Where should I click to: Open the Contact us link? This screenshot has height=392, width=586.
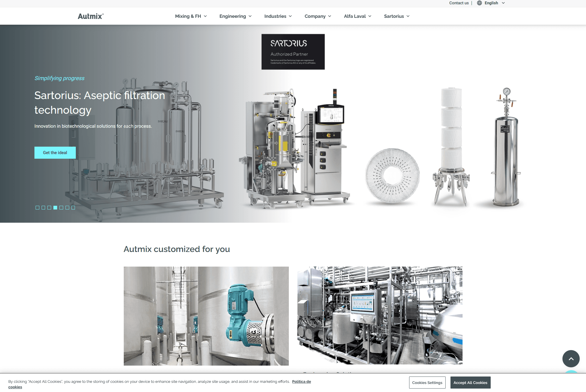(459, 3)
